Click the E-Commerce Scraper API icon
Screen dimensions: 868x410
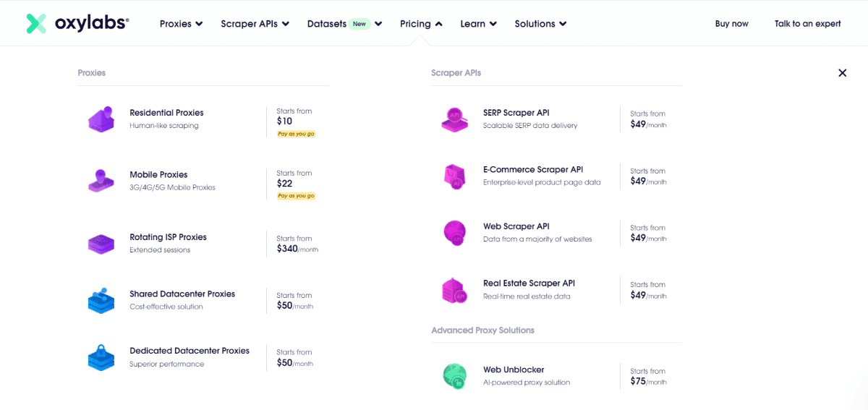tap(455, 176)
